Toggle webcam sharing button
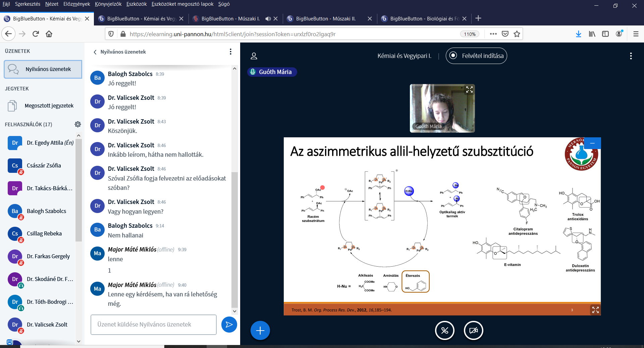Image resolution: width=644 pixels, height=348 pixels. tap(473, 331)
